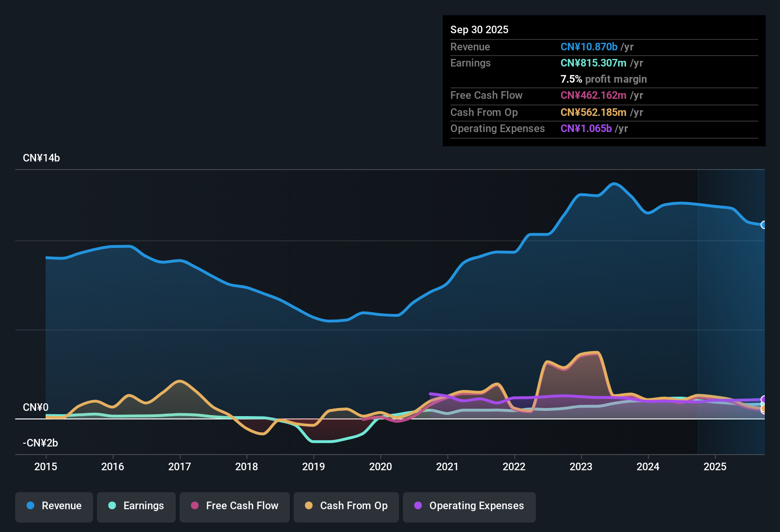780x532 pixels.
Task: Toggle Operating Expenses series visibility
Action: [469, 506]
